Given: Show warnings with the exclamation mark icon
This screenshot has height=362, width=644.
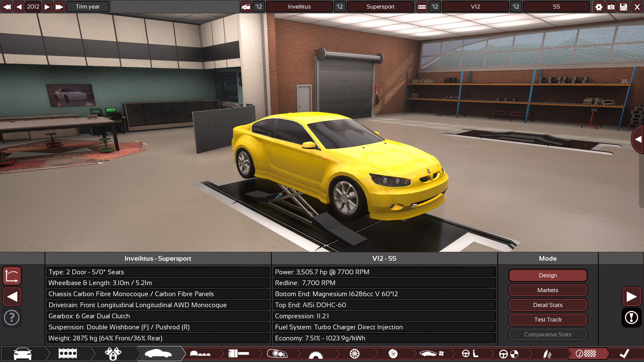Looking at the screenshot, I should [x=631, y=318].
